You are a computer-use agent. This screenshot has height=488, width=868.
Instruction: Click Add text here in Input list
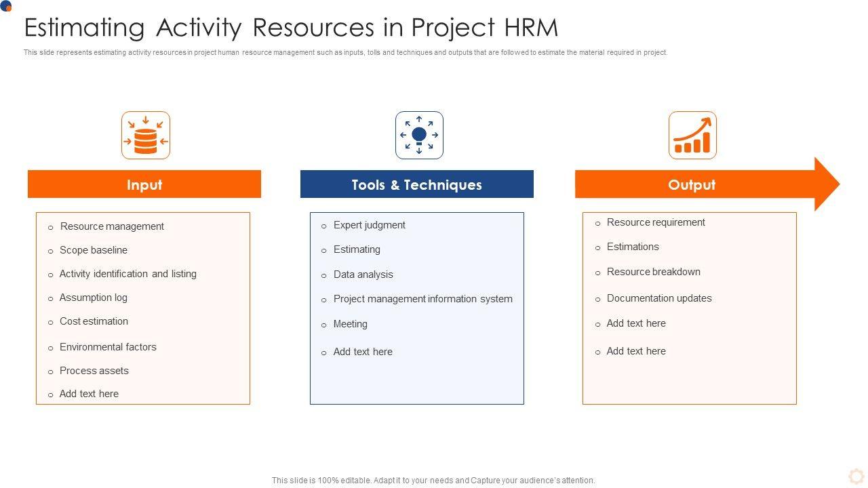[x=89, y=394]
